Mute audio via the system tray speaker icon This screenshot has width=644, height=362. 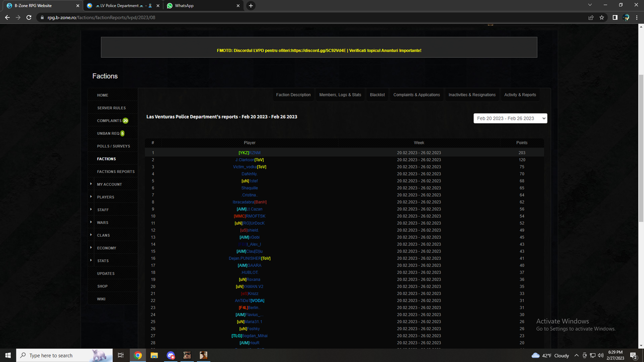[x=602, y=355]
